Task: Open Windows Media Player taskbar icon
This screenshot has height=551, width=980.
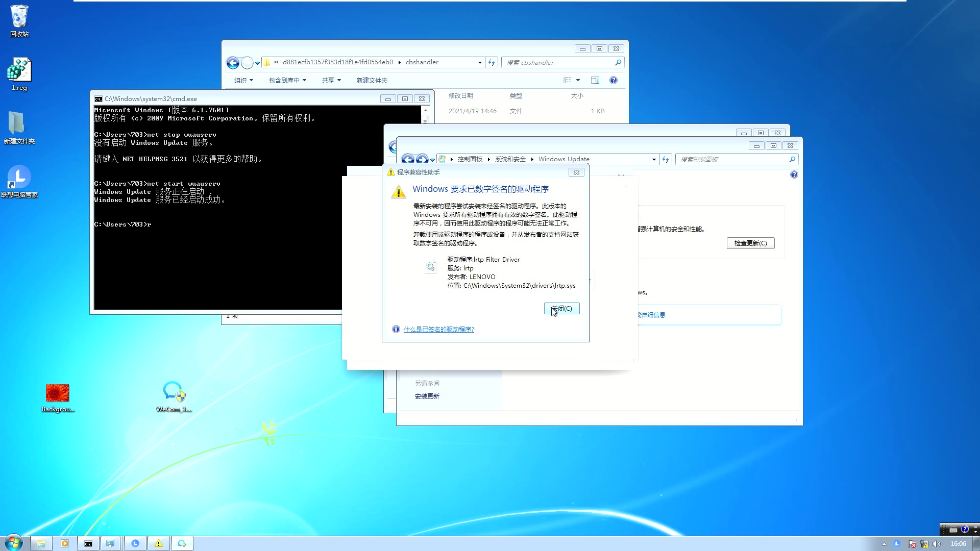Action: pos(65,543)
